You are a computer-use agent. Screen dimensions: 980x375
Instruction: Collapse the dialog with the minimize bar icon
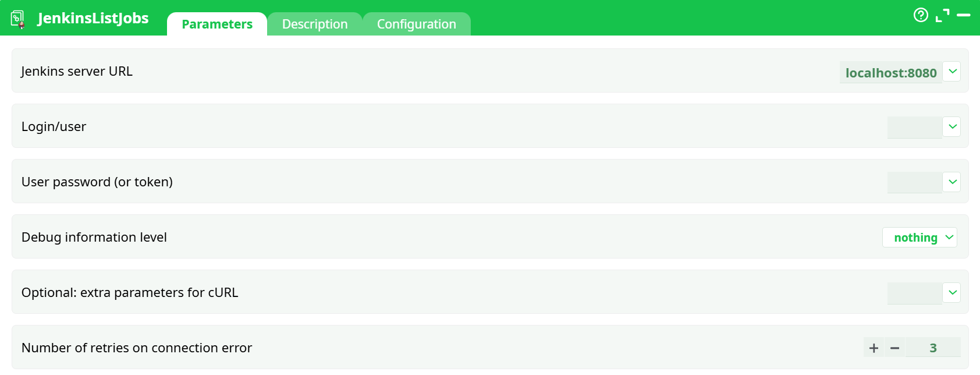[964, 15]
